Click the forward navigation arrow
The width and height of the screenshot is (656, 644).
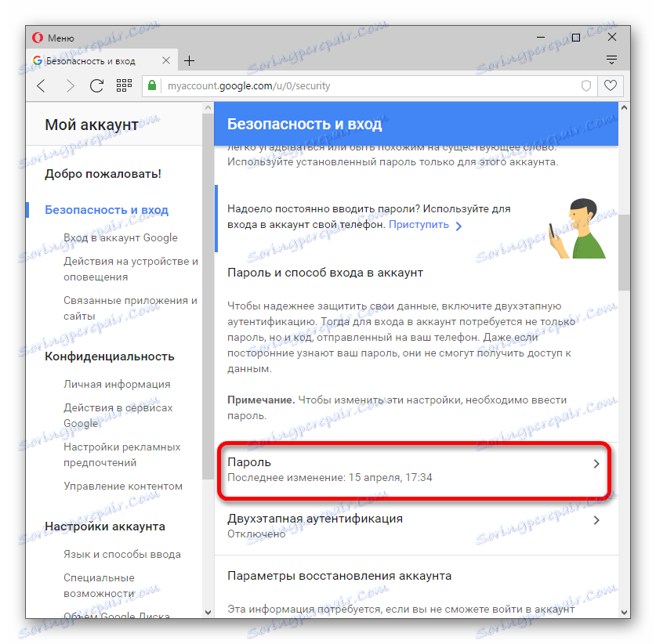coord(70,85)
